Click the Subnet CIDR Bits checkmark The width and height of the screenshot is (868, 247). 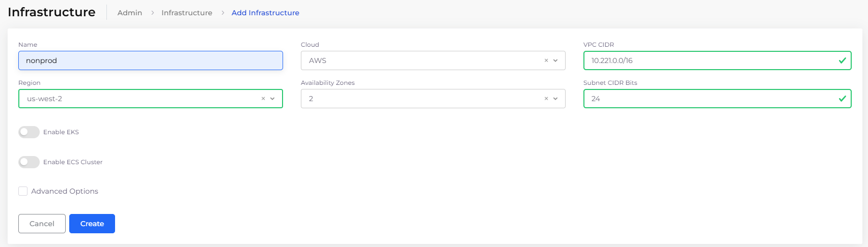click(842, 99)
